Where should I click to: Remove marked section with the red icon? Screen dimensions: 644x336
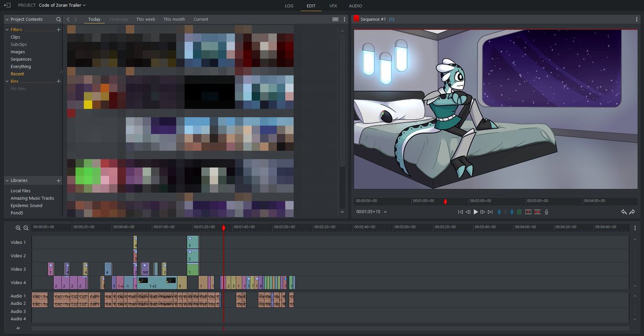(x=528, y=212)
